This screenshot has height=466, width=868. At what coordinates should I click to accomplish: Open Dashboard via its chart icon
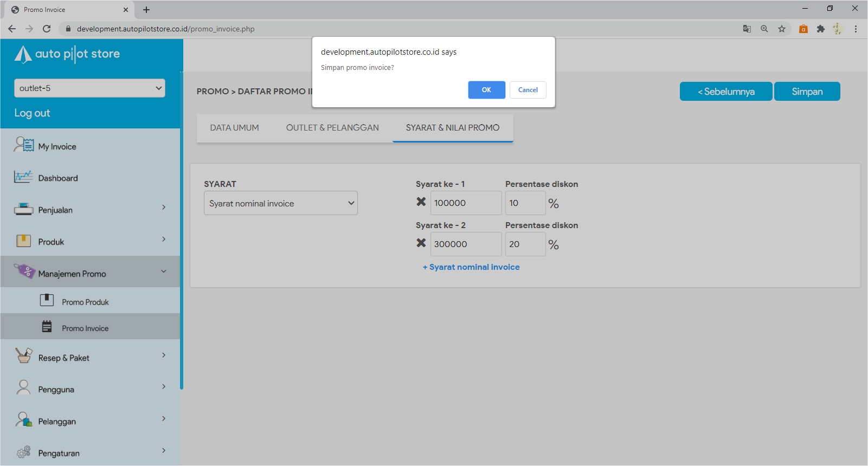pyautogui.click(x=23, y=177)
